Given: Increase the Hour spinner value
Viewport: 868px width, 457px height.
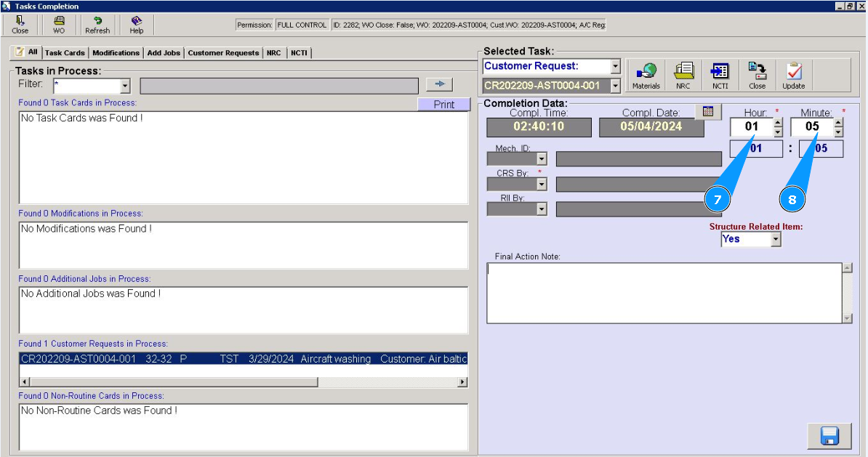Looking at the screenshot, I should (x=778, y=123).
